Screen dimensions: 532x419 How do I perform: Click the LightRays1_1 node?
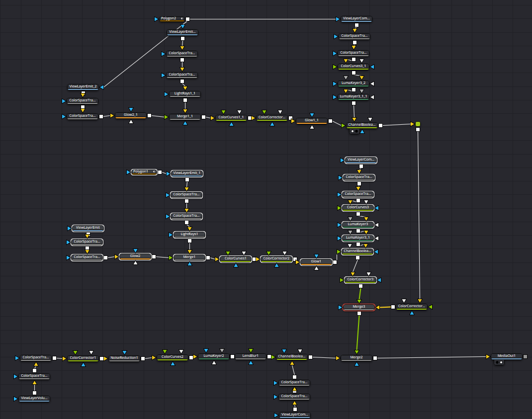(x=184, y=93)
